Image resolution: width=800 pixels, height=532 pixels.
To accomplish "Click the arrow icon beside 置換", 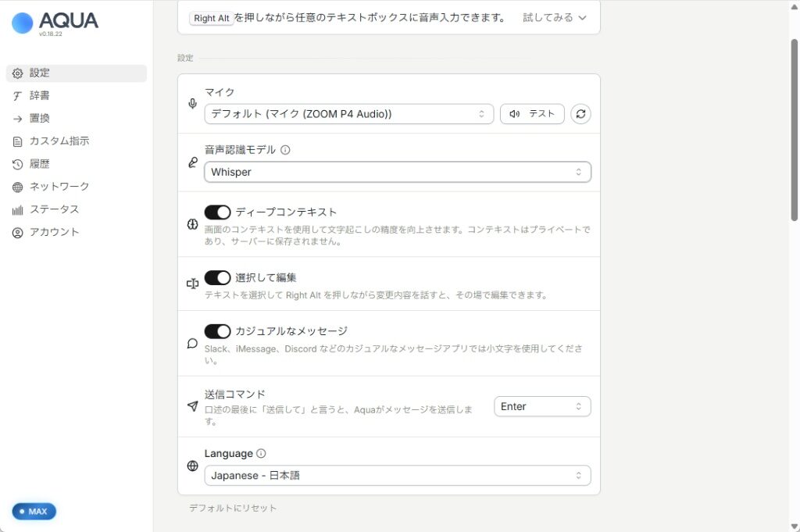I will pos(17,119).
